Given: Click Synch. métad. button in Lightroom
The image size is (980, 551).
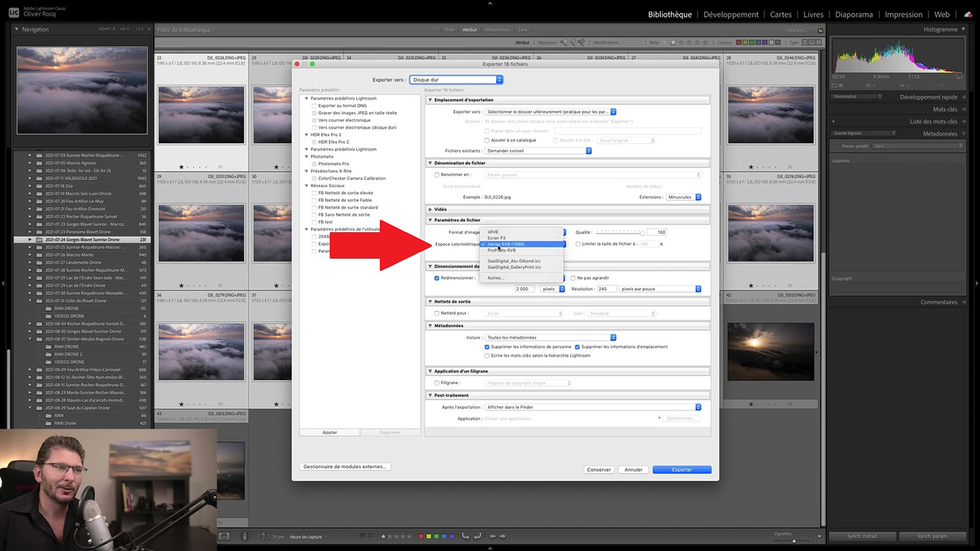Looking at the screenshot, I should [x=862, y=536].
